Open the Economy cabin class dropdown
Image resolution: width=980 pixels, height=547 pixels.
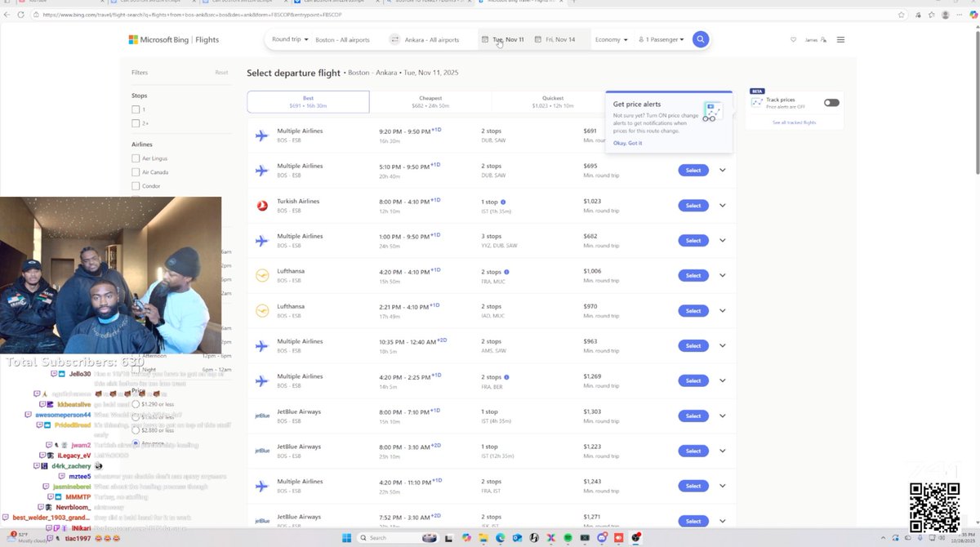tap(611, 39)
